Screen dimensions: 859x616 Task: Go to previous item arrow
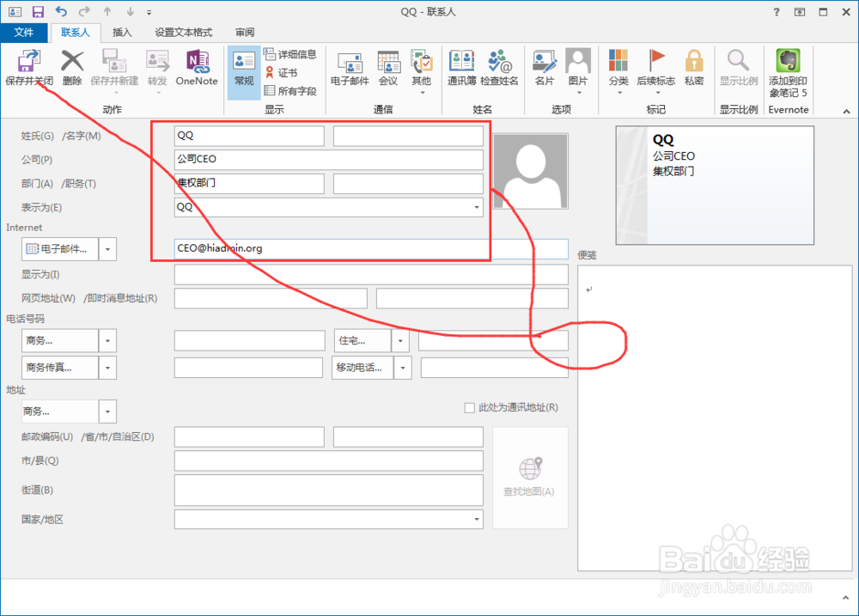point(107,11)
